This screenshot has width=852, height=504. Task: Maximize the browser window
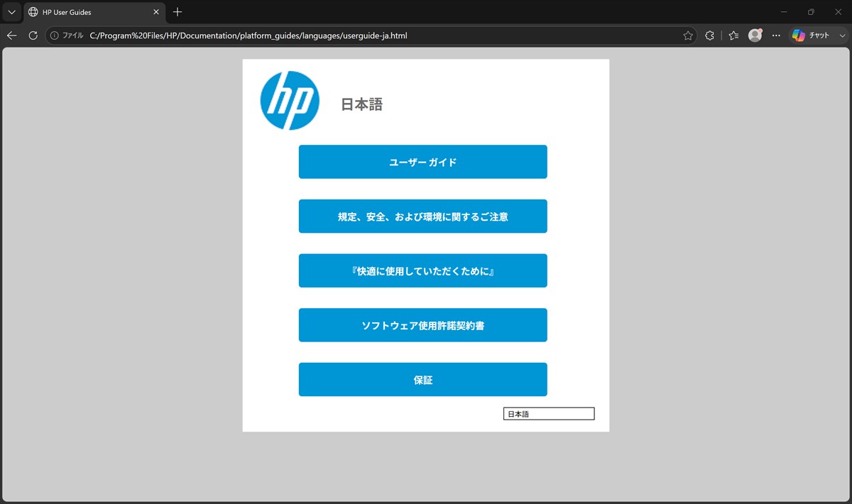pyautogui.click(x=811, y=12)
